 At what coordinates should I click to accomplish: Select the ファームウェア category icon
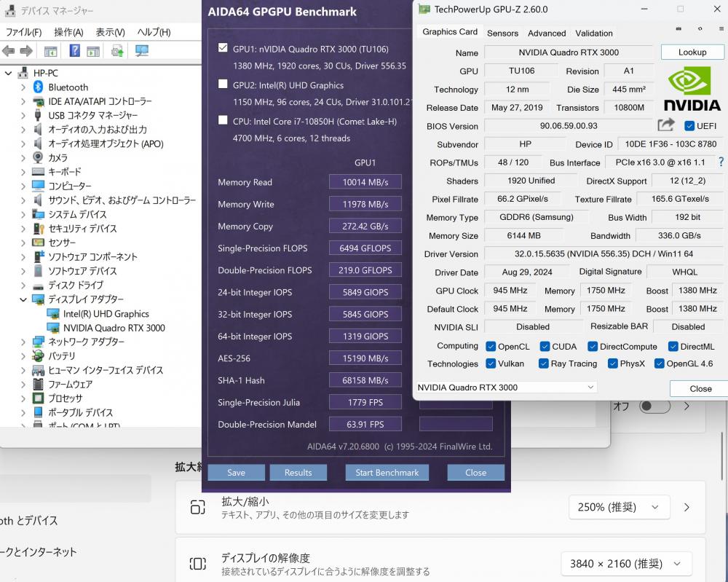click(x=38, y=384)
